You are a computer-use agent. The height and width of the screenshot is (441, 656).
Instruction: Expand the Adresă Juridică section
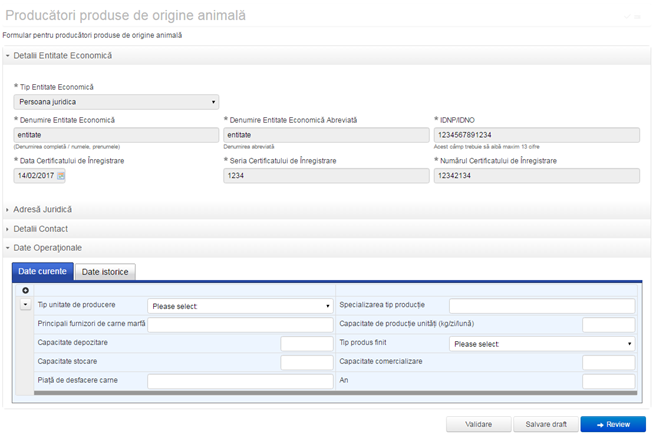tap(42, 209)
